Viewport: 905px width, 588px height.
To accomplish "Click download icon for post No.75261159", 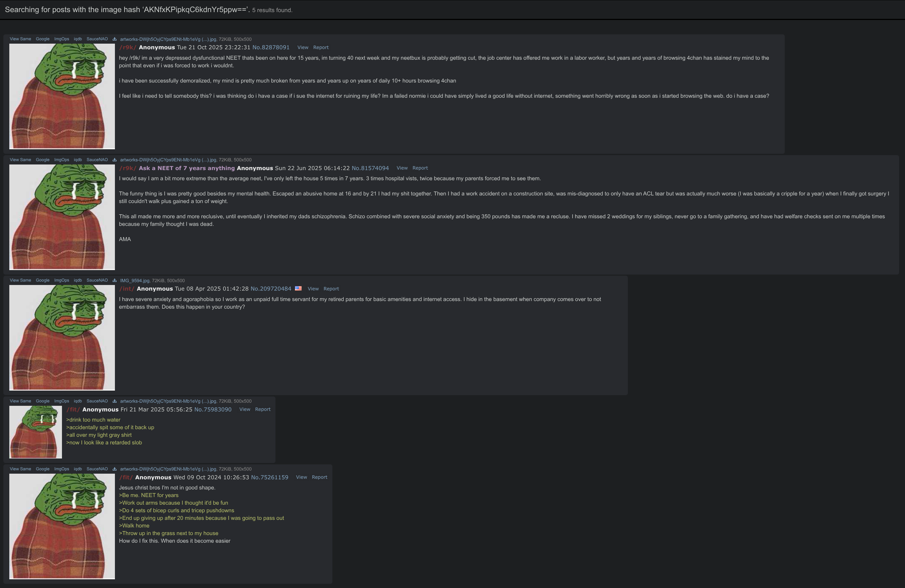I will (x=114, y=469).
